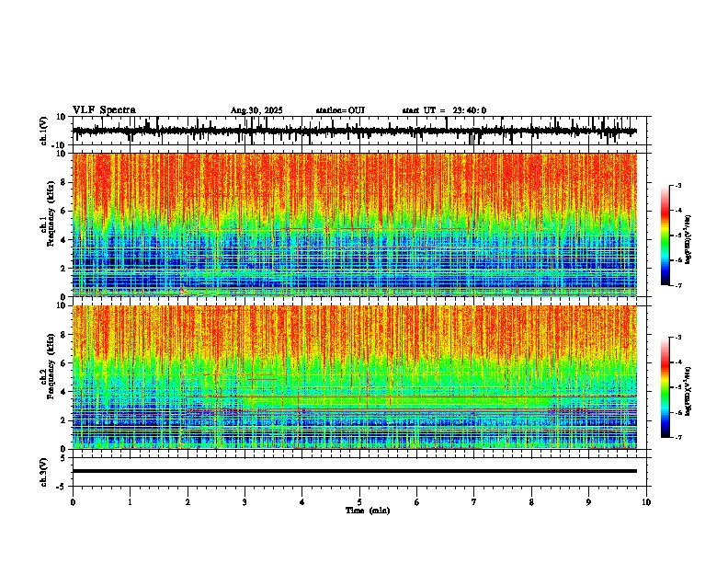Viewport: 728px width, 563px height.
Task: Click the ch.1 spectrogram color scale bar
Action: 665,236
